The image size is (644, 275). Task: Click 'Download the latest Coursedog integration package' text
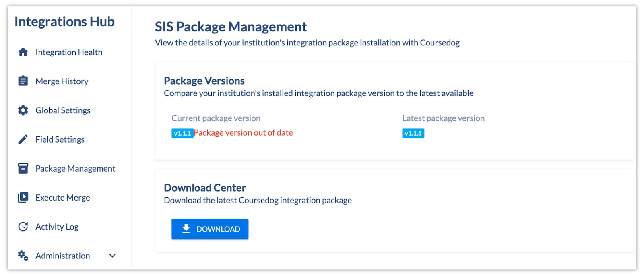click(258, 200)
